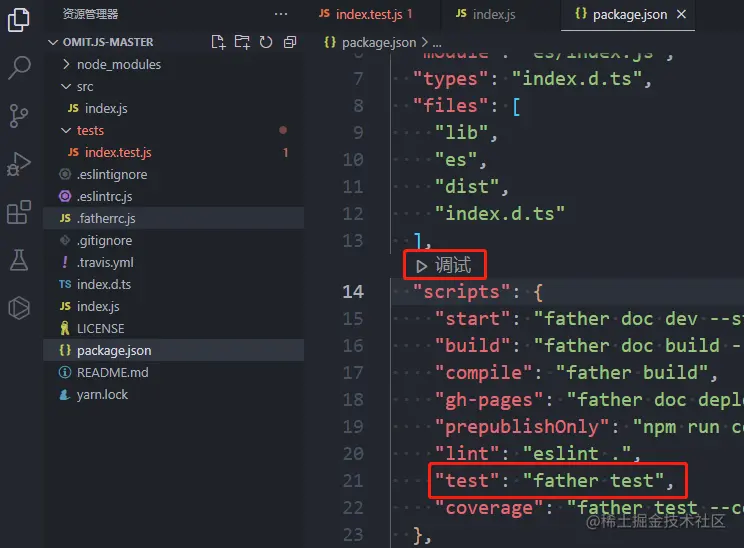Click the "prepublishOnly" script key
The height and width of the screenshot is (548, 744).
pyautogui.click(x=522, y=427)
